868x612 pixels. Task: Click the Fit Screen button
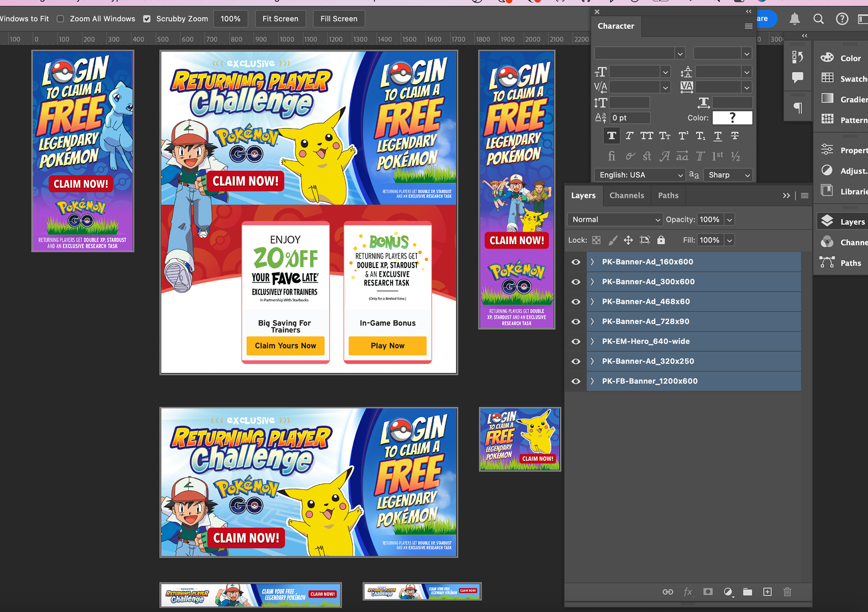click(x=280, y=19)
